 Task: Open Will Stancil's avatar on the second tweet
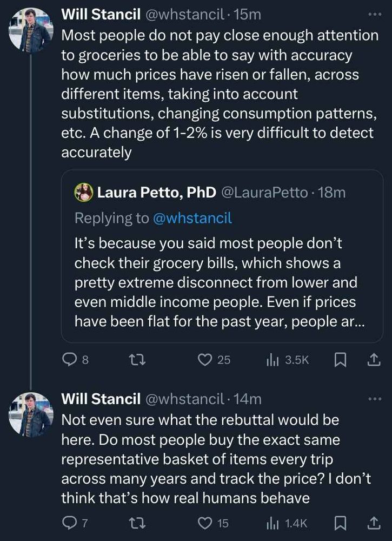(x=31, y=415)
